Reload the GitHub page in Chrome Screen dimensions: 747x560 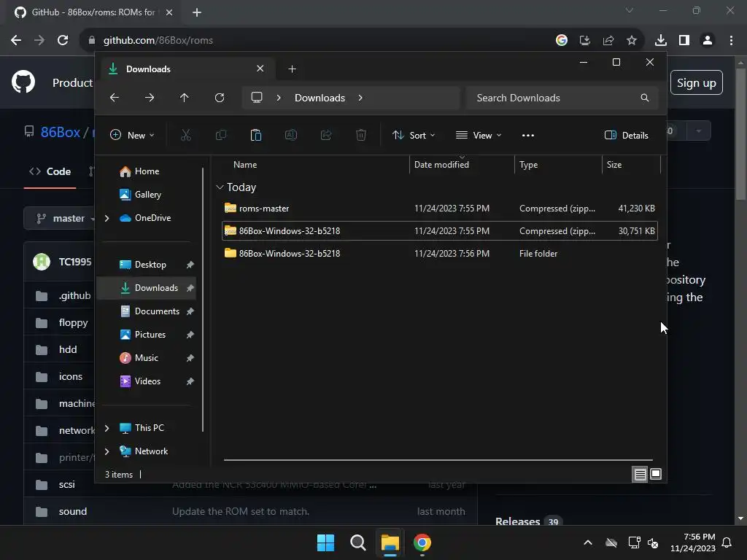click(x=63, y=40)
